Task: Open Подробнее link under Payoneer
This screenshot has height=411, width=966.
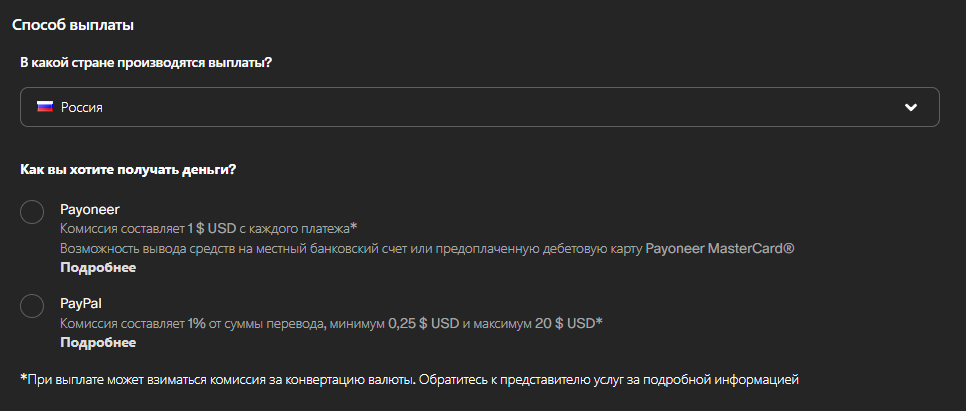Action: (98, 267)
